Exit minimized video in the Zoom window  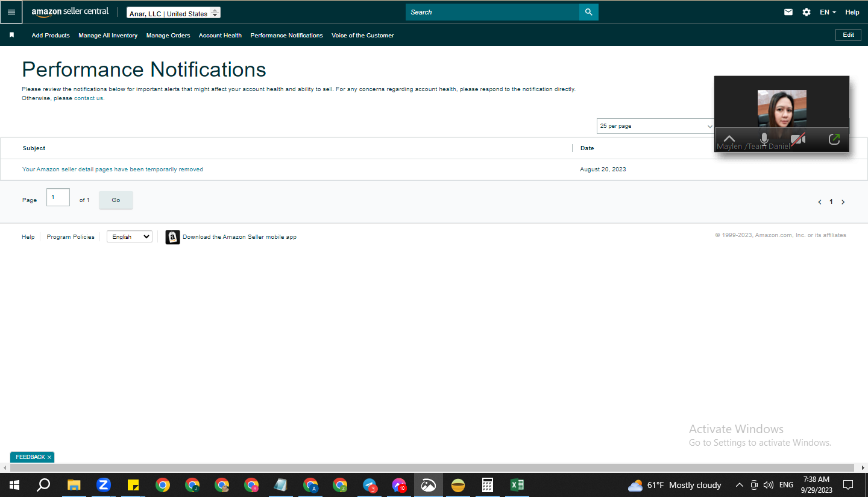834,139
